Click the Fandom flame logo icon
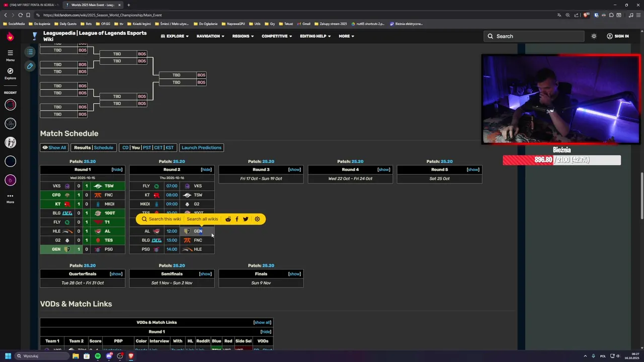644x362 pixels. click(x=10, y=37)
